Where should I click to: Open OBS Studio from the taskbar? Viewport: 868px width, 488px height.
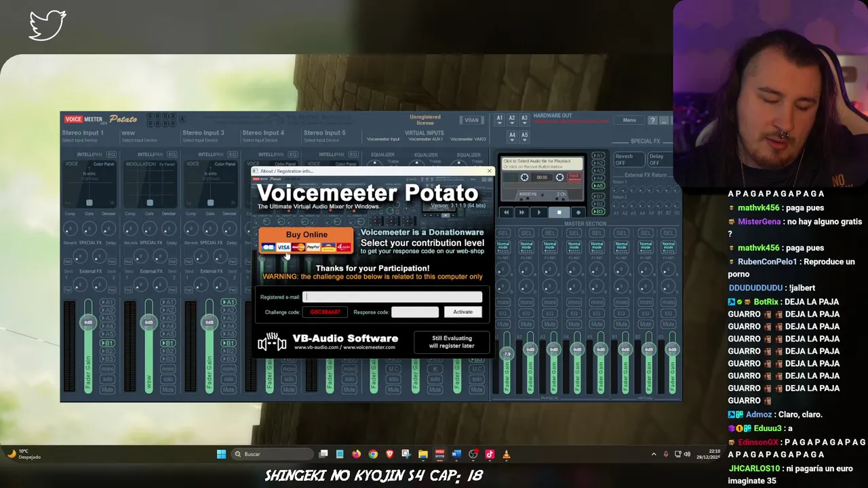[x=473, y=454]
